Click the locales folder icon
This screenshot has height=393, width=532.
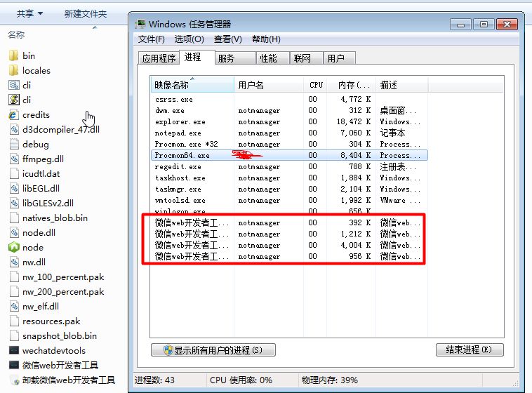coord(13,71)
